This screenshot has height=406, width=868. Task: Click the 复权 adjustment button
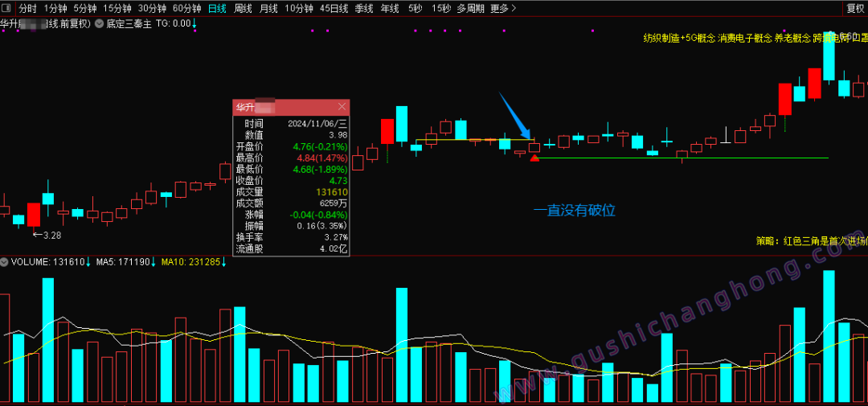coord(855,8)
